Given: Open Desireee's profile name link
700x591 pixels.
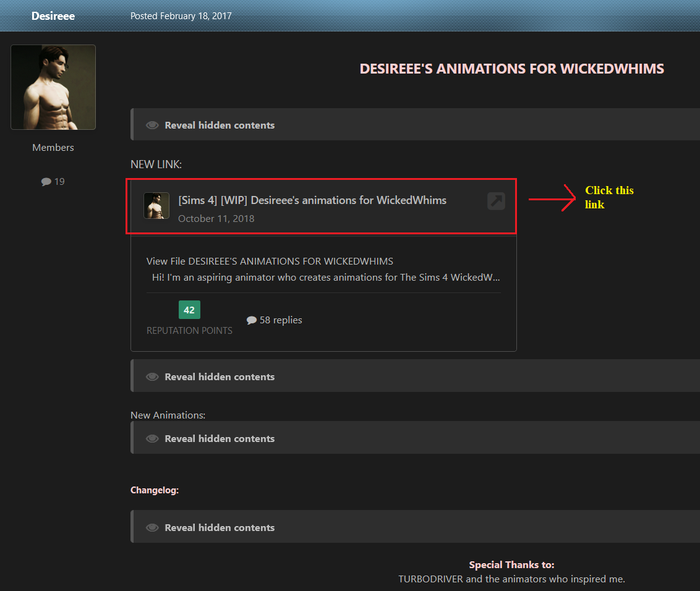Looking at the screenshot, I should 53,16.
